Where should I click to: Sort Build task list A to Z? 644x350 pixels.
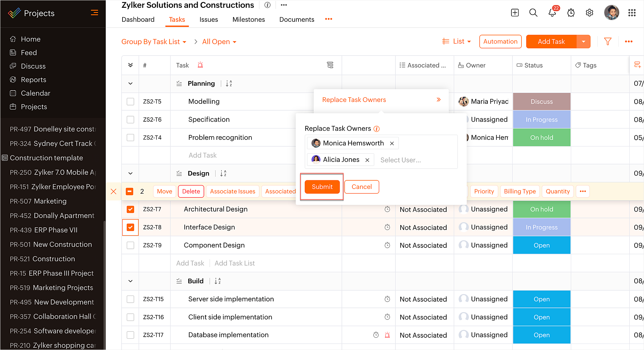pyautogui.click(x=217, y=281)
